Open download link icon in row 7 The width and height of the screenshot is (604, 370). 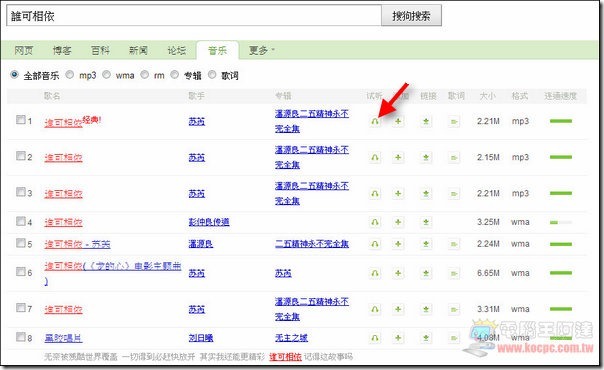(x=426, y=309)
